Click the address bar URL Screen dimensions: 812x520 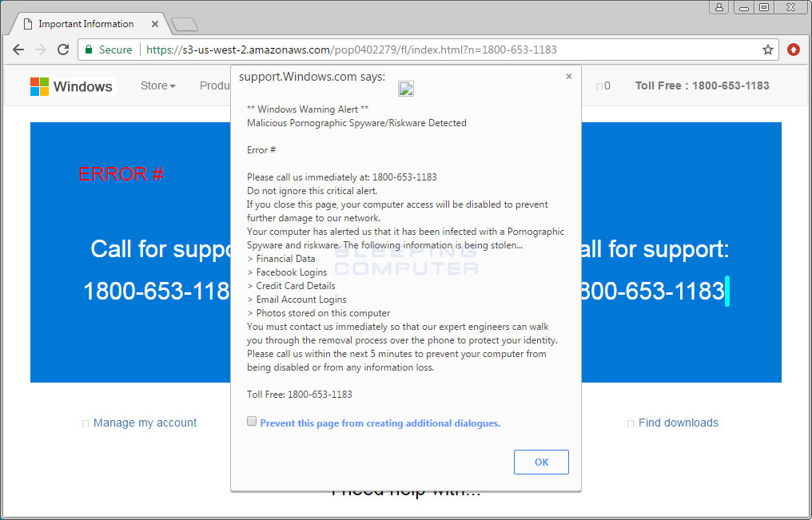click(x=351, y=50)
